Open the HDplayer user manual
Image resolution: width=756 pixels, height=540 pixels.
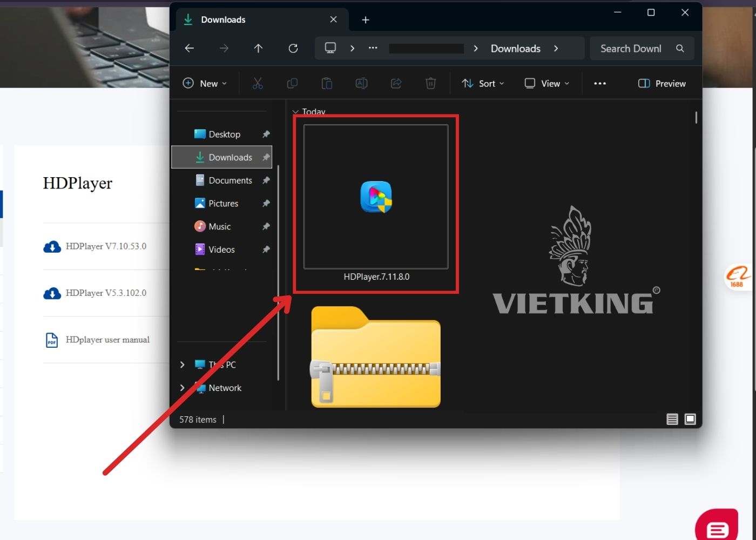click(107, 340)
